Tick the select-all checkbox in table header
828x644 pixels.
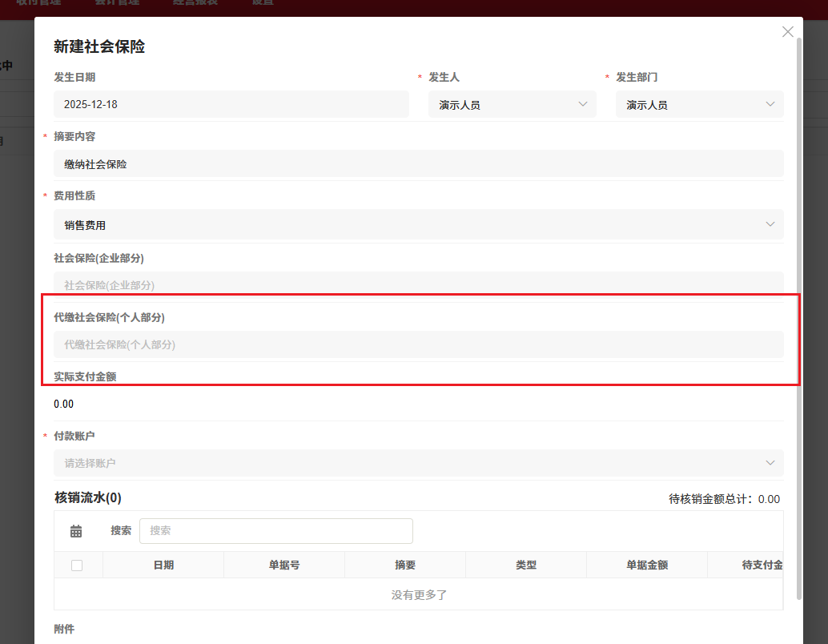[77, 566]
